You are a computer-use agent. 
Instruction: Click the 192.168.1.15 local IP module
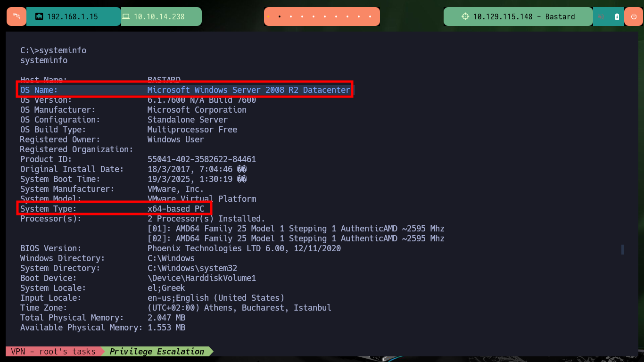pos(72,16)
